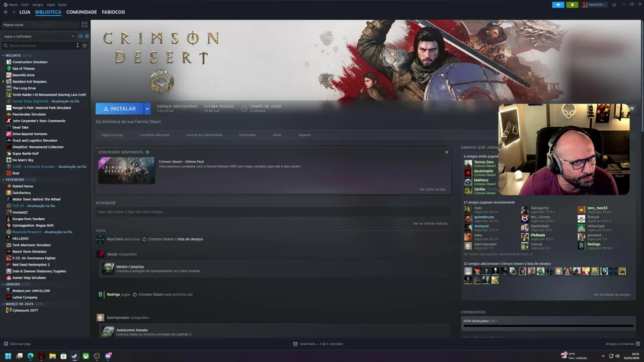This screenshot has width=644, height=362.
Task: Open the Discussões tab
Action: tap(247, 135)
